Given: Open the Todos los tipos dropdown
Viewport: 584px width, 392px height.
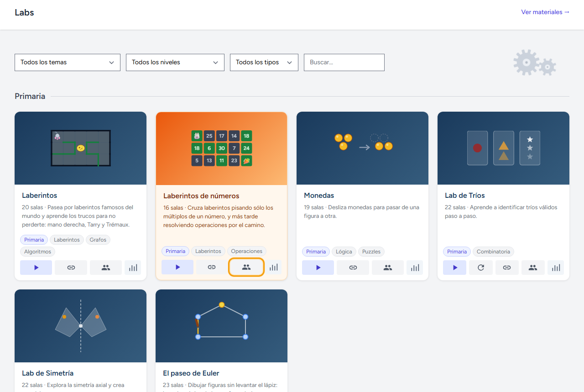Looking at the screenshot, I should (x=264, y=62).
